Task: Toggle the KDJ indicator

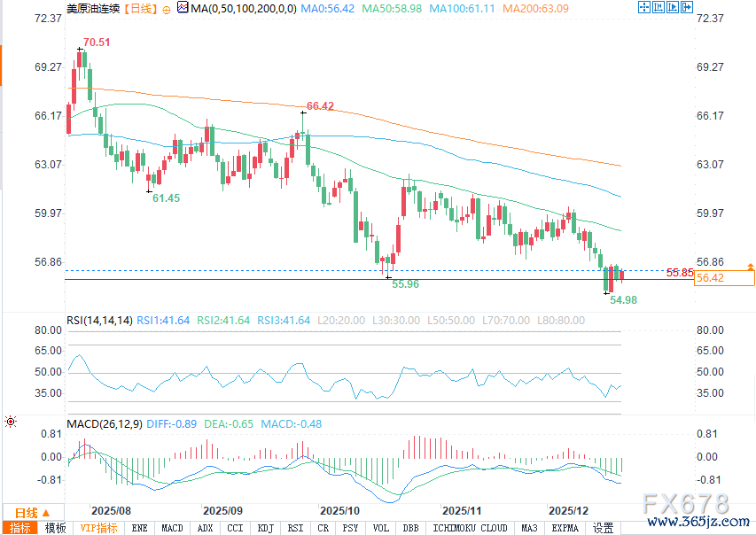Action: 265,528
